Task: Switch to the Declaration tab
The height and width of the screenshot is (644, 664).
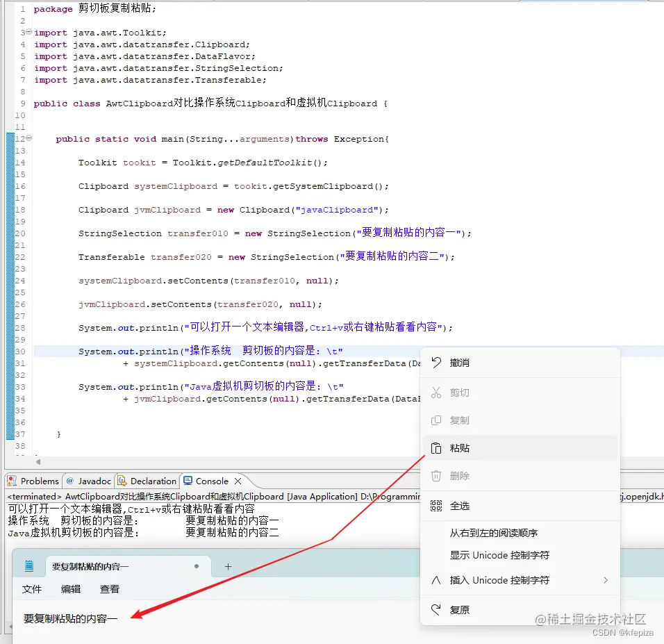Action: [147, 481]
